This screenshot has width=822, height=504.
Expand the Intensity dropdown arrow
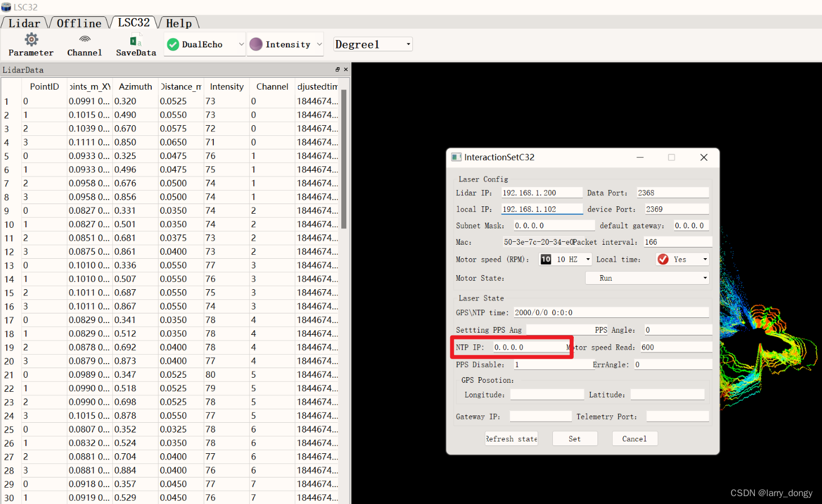pyautogui.click(x=319, y=45)
